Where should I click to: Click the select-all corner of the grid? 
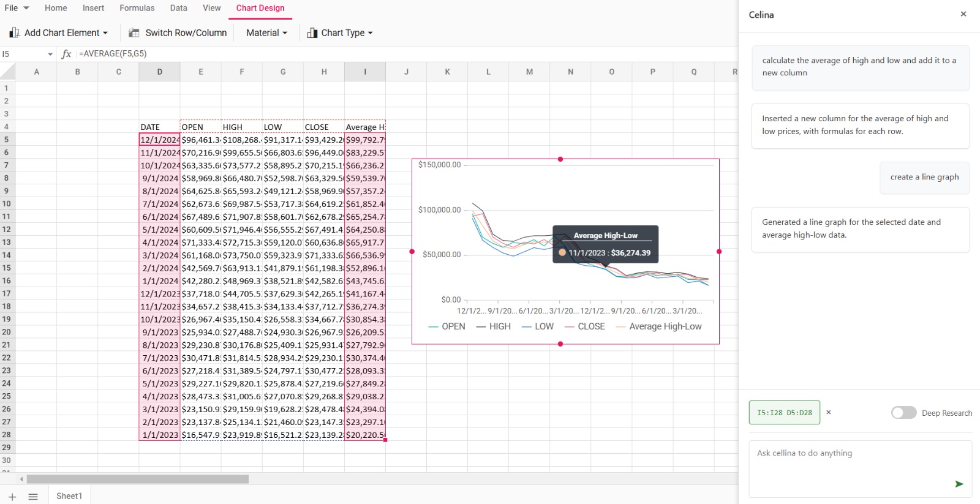pos(7,72)
